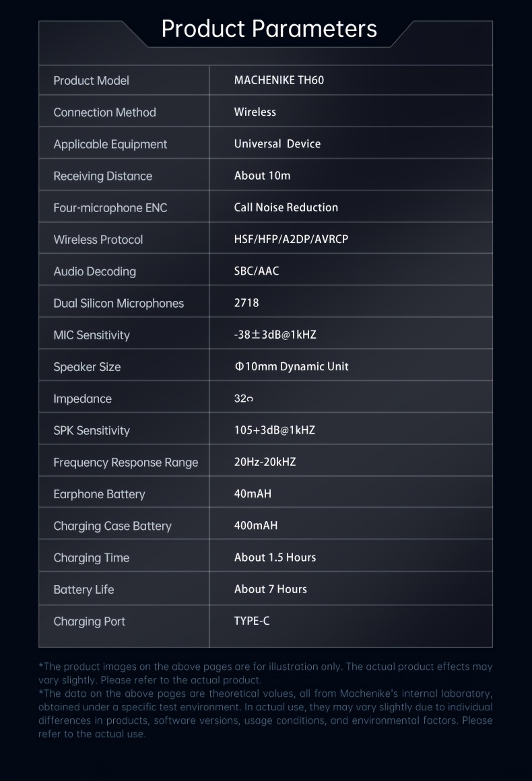Image resolution: width=532 pixels, height=781 pixels.
Task: Click the TYPE-C charging port value
Action: [x=252, y=621]
